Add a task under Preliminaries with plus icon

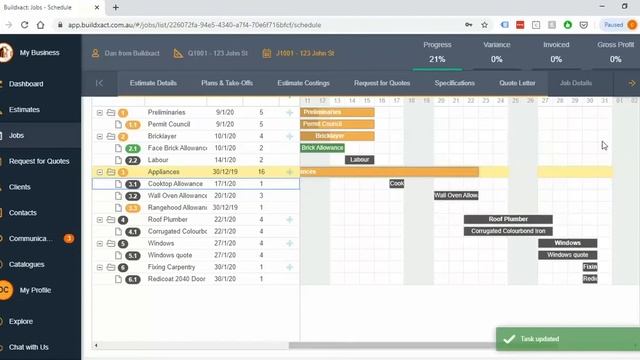coord(289,113)
